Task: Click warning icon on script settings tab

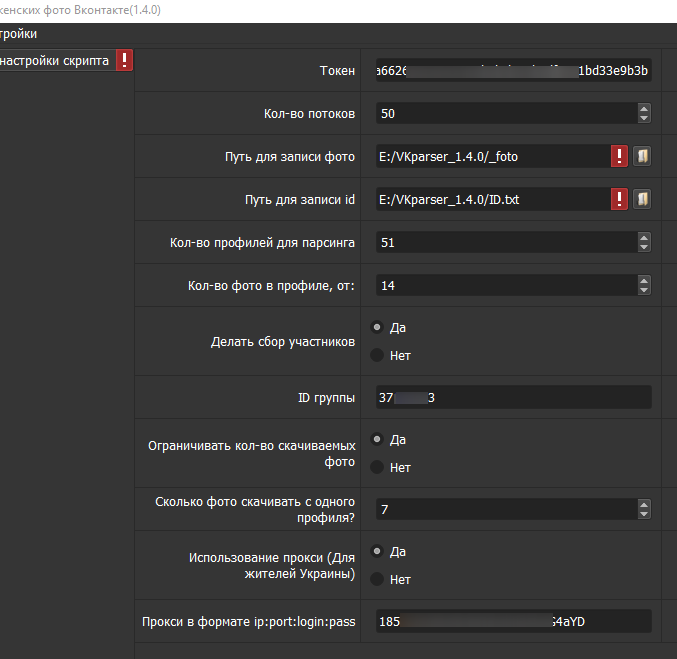Action: click(x=124, y=60)
